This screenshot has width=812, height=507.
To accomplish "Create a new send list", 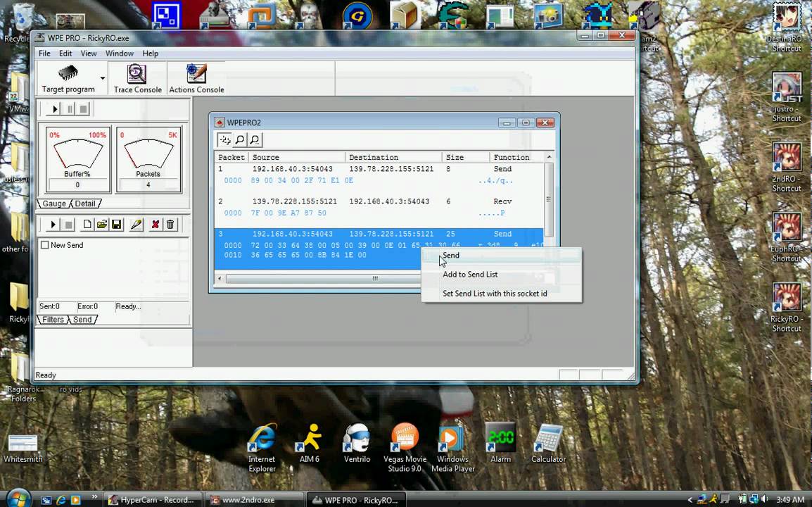I will tap(87, 225).
